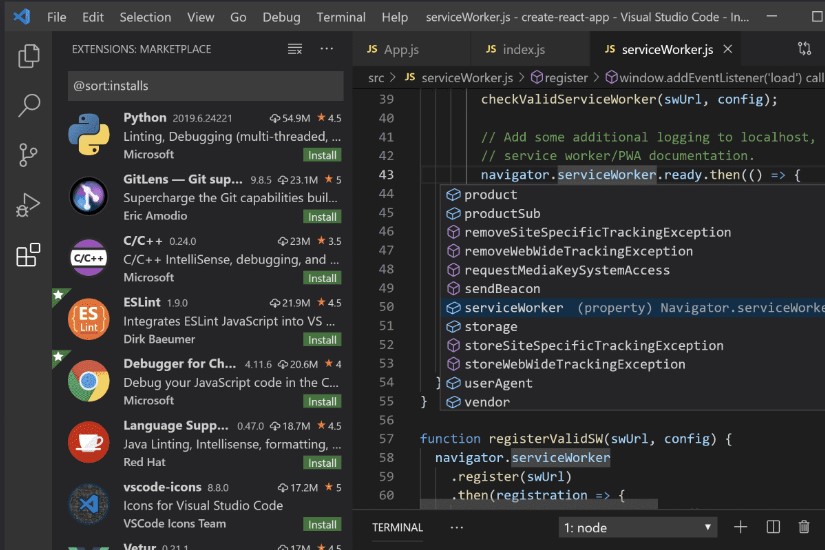Open the Extensions view in activity bar
Viewport: 825px width, 550px height.
(28, 255)
